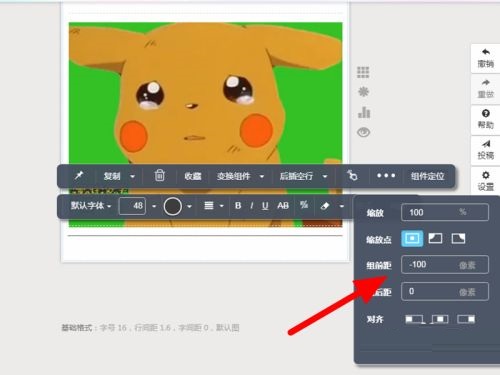This screenshot has width=500, height=375.
Task: Open the dropdown arrow beside the eraser
Action: tap(342, 206)
